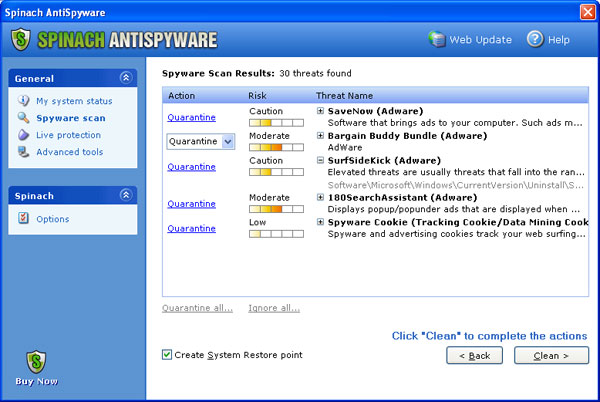Click the General panel header title
Screen dimensions: 600x402
pyautogui.click(x=34, y=78)
